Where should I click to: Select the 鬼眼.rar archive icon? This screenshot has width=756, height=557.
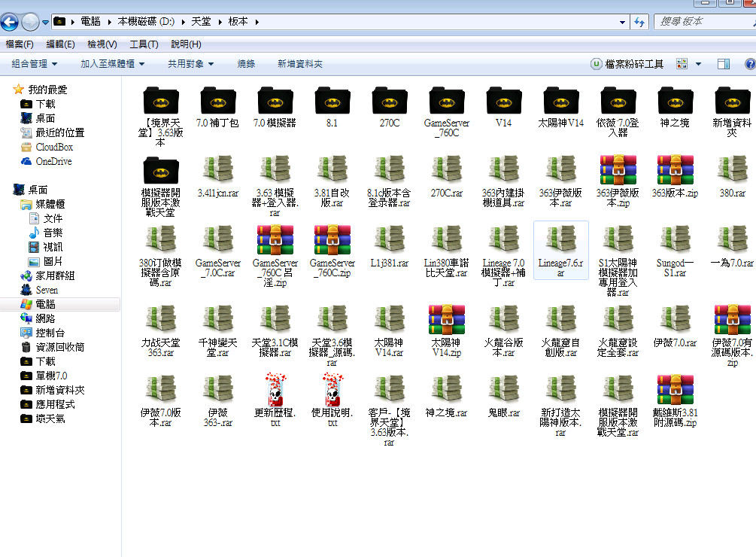(504, 390)
